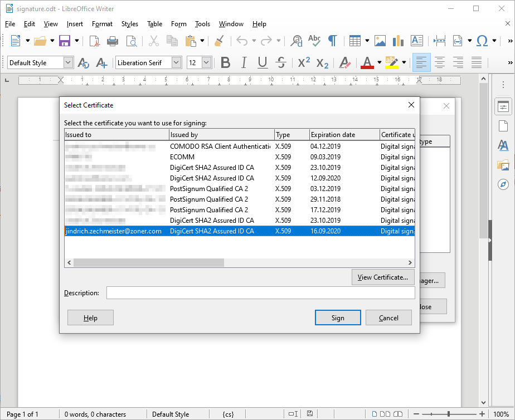
Task: Open Find and Replace icon
Action: click(x=297, y=41)
